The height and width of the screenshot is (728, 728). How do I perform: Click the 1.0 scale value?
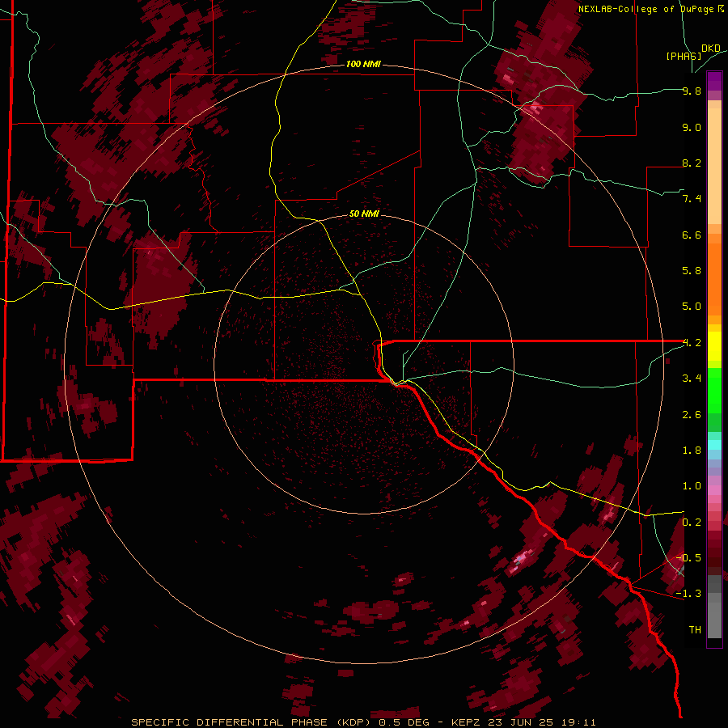pyautogui.click(x=692, y=486)
